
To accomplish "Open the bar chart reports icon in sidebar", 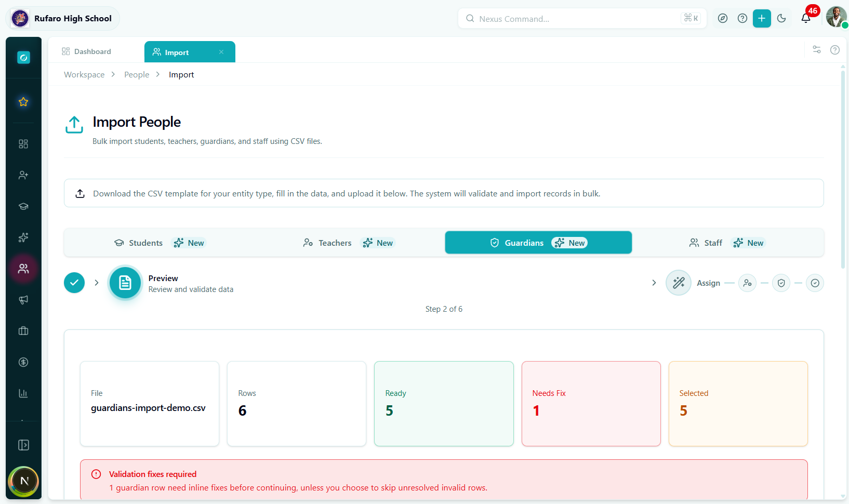I will (x=23, y=393).
